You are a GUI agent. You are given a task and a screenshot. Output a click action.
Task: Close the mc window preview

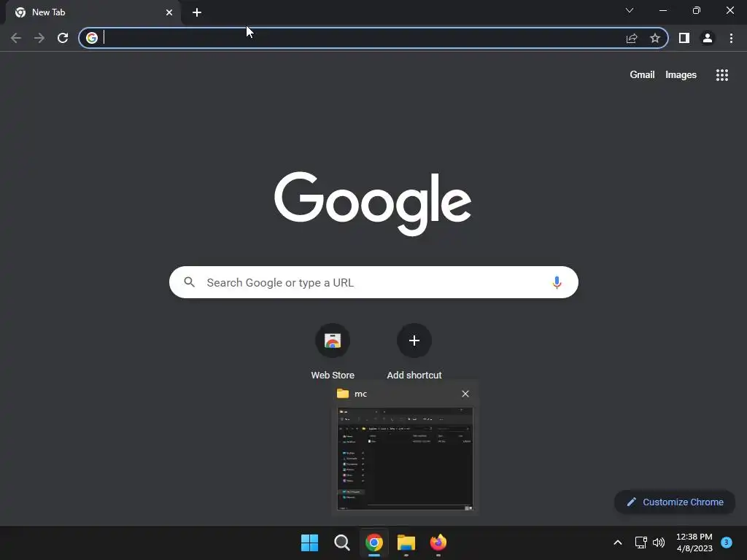465,394
